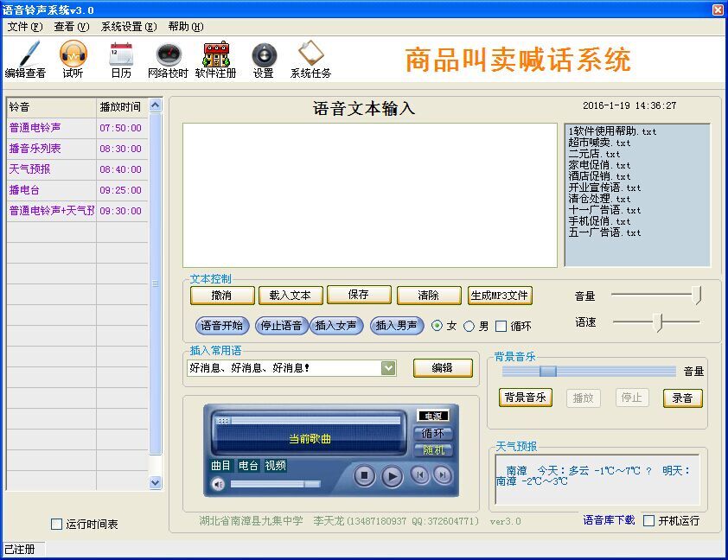728x560 pixels.
Task: Click the 生成MP3文件 button
Action: (x=500, y=295)
